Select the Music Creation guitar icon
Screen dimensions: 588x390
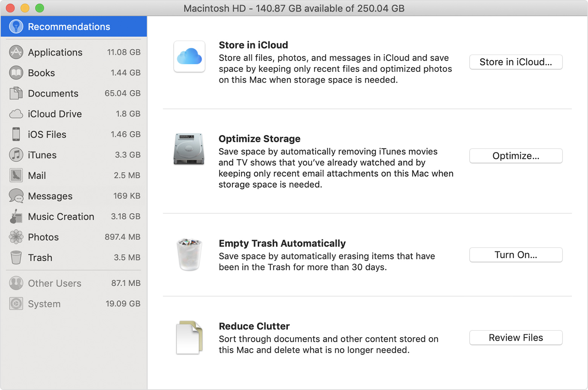coord(16,216)
